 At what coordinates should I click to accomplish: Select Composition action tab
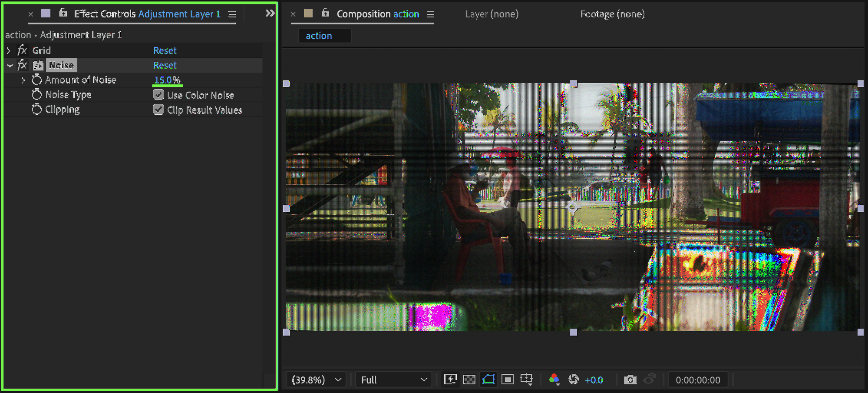[378, 14]
